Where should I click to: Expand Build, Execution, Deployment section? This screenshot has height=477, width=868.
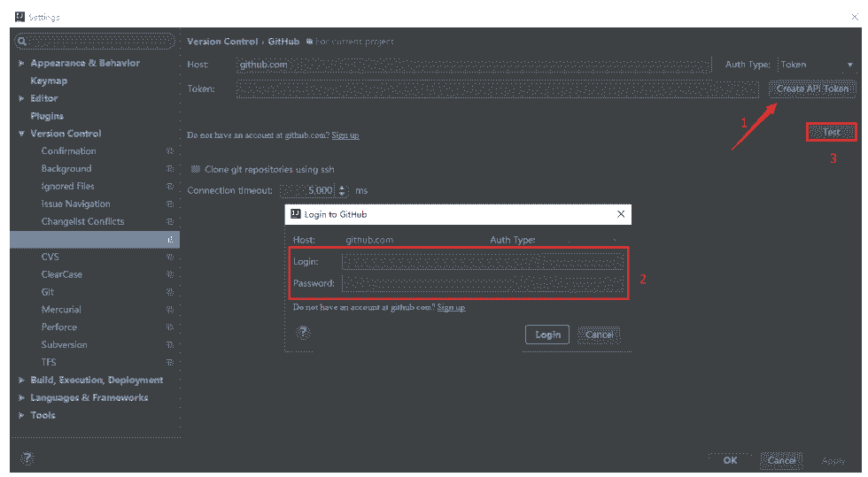(x=21, y=381)
